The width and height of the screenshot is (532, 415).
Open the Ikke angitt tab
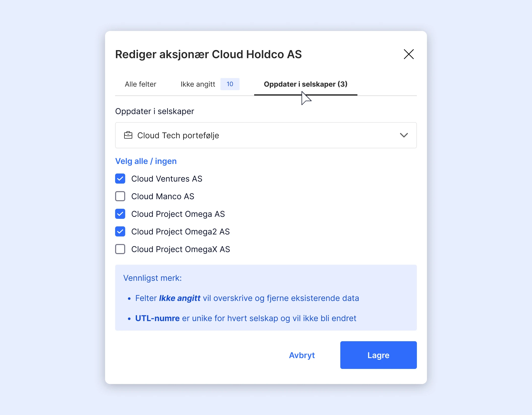coord(198,84)
